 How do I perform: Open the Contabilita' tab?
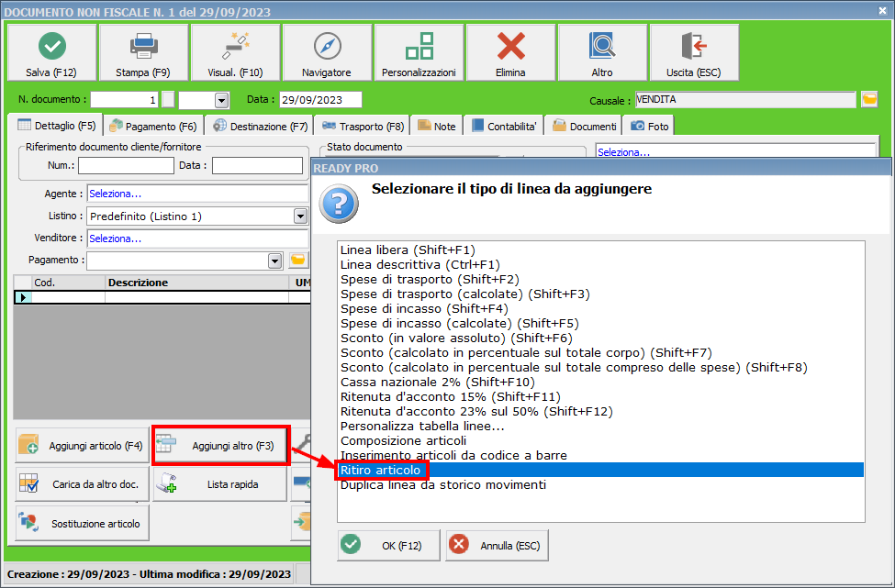tap(504, 126)
